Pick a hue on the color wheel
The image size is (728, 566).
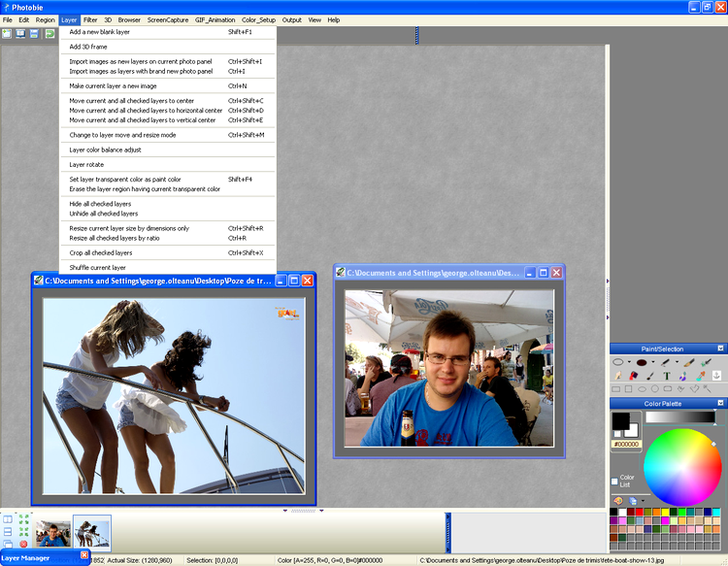(x=681, y=467)
